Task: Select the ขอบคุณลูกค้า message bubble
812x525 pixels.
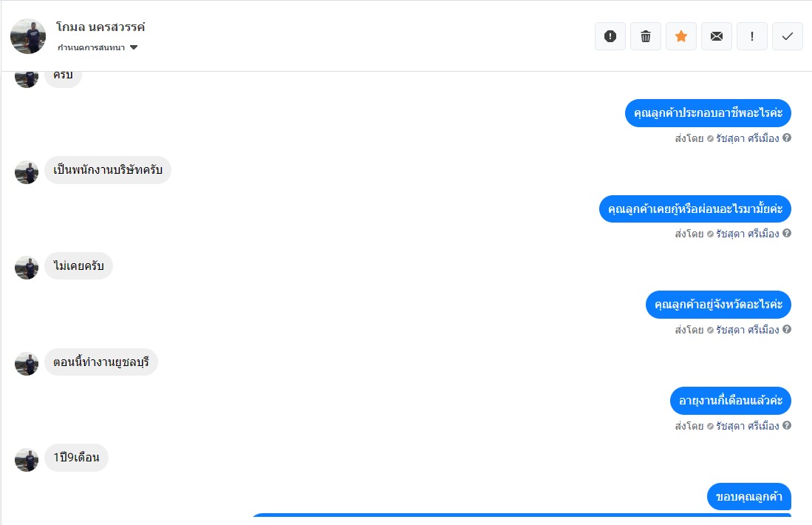Action: pyautogui.click(x=748, y=496)
